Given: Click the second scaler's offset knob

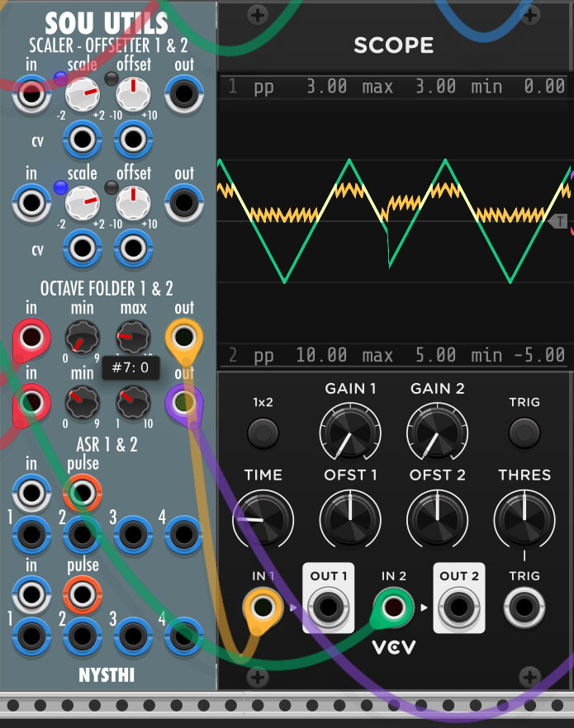Looking at the screenshot, I should (x=133, y=201).
